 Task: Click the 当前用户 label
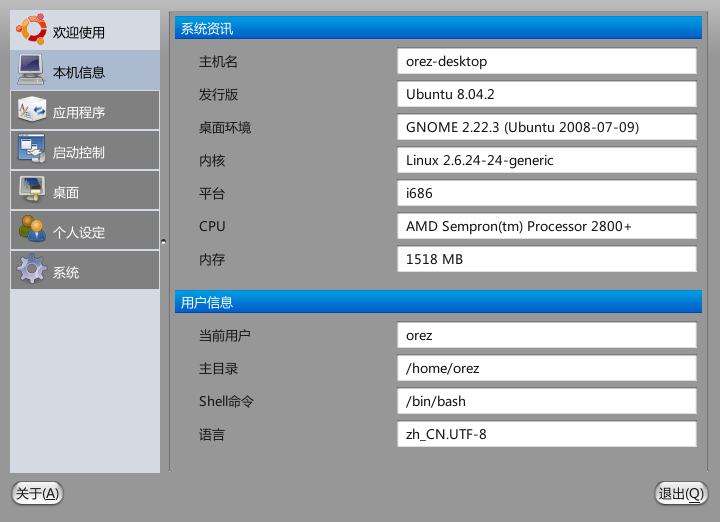225,336
